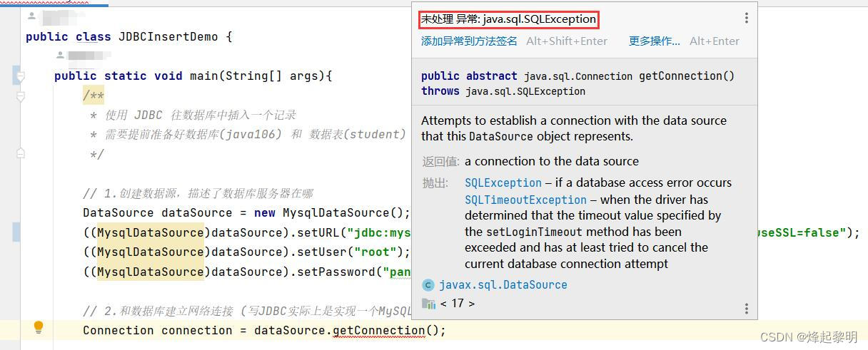Follow the SQLException link under 抛出
The width and height of the screenshot is (868, 350).
503,183
